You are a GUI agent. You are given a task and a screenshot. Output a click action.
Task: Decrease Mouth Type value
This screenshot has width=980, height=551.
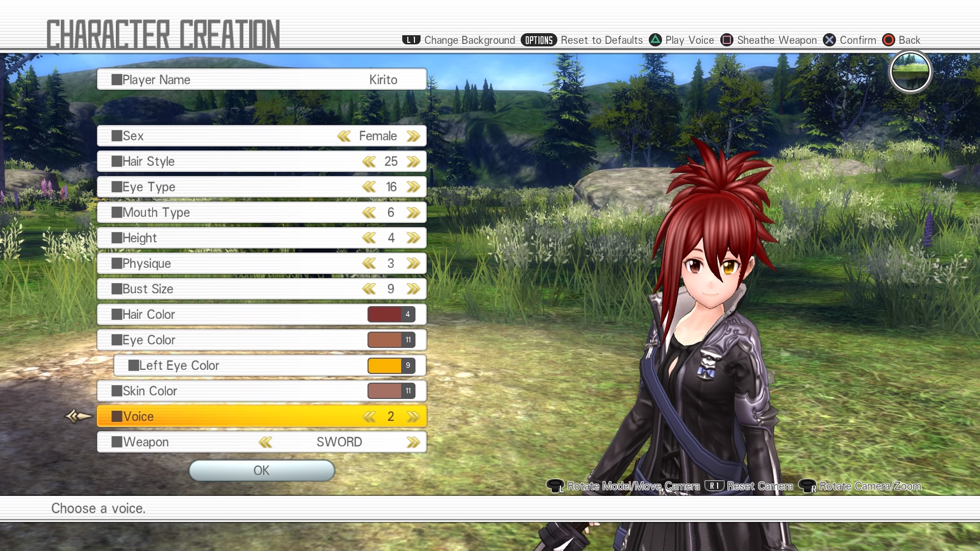(x=369, y=213)
